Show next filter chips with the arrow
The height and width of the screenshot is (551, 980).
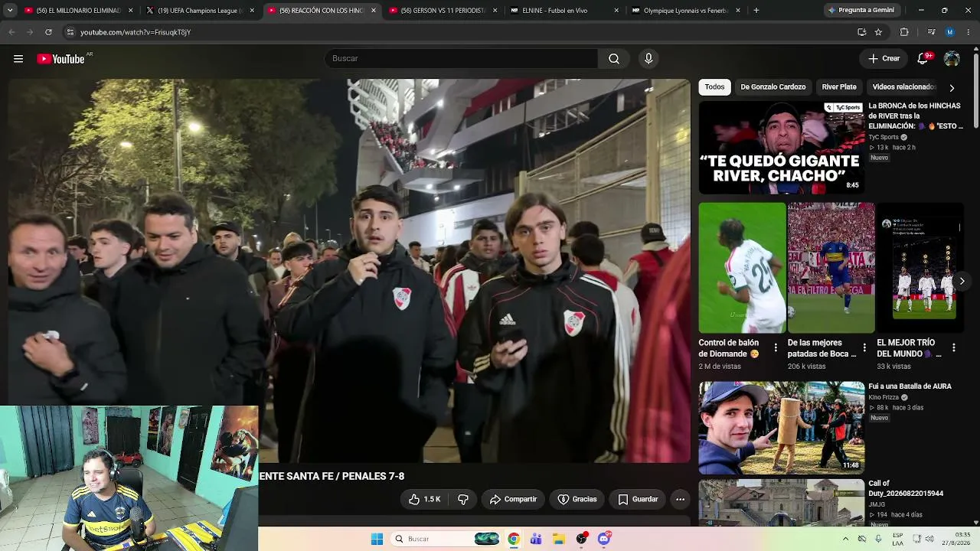coord(952,87)
